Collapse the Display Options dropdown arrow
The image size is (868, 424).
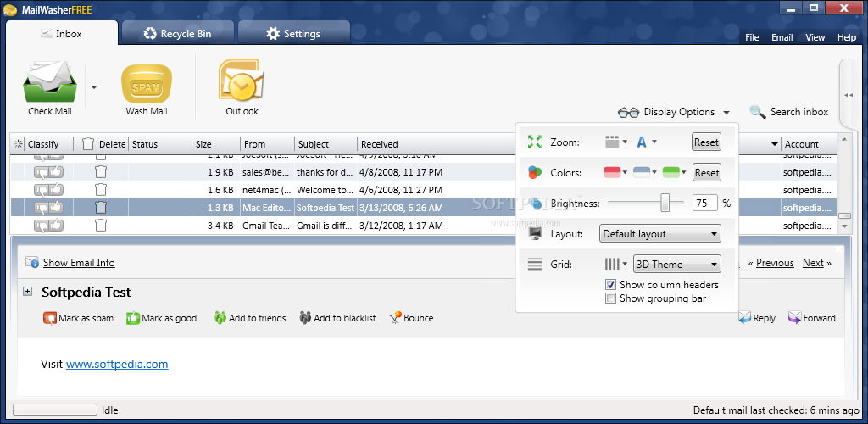click(726, 113)
